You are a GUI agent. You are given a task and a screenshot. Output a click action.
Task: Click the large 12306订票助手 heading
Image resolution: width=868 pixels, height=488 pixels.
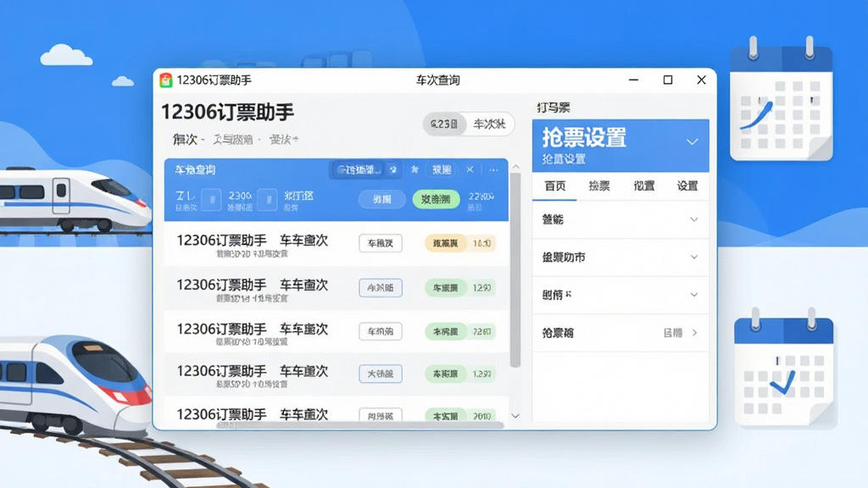[227, 113]
